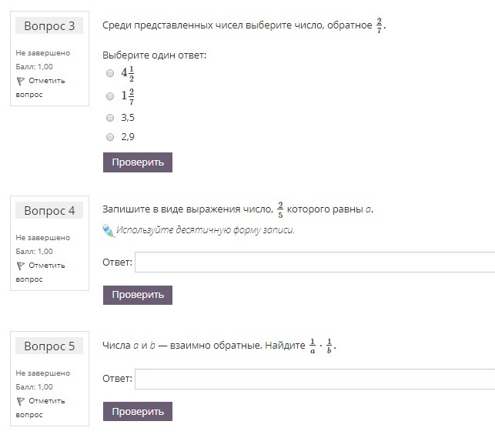Click the answer input field in Вопрос 5
495x448 pixels.
click(314, 379)
